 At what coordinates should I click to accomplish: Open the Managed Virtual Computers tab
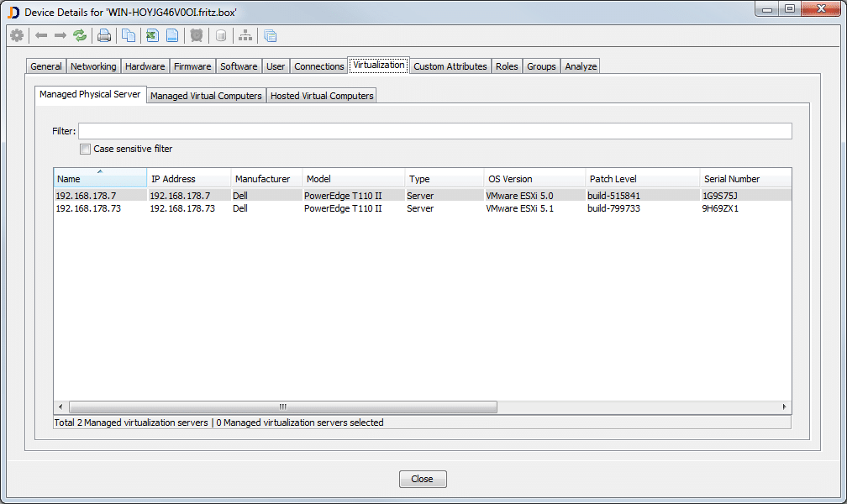[206, 96]
